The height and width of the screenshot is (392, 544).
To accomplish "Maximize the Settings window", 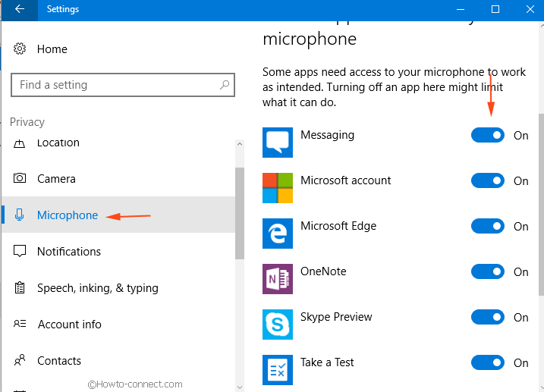I will tap(495, 9).
